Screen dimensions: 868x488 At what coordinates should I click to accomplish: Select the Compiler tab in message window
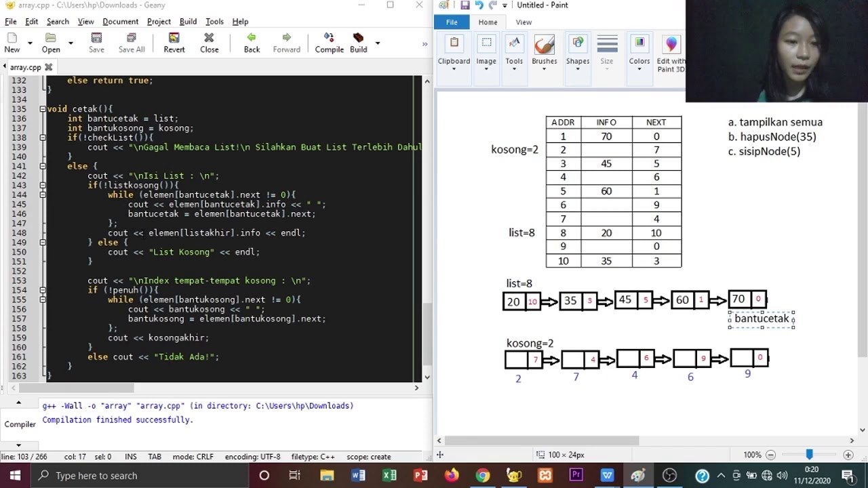pyautogui.click(x=20, y=424)
